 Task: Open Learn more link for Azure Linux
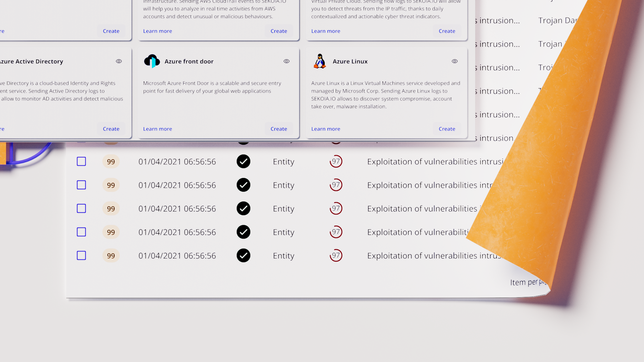325,129
